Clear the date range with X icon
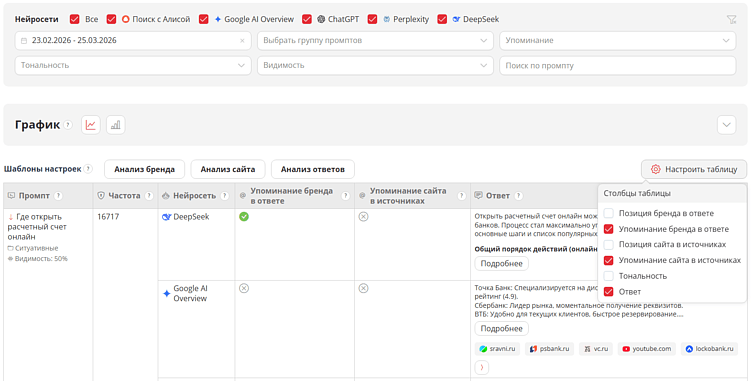The width and height of the screenshot is (751, 381). click(242, 41)
